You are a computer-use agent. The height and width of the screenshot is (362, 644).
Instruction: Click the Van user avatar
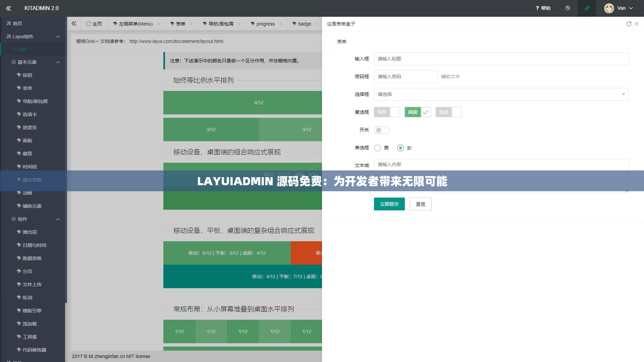pyautogui.click(x=609, y=8)
